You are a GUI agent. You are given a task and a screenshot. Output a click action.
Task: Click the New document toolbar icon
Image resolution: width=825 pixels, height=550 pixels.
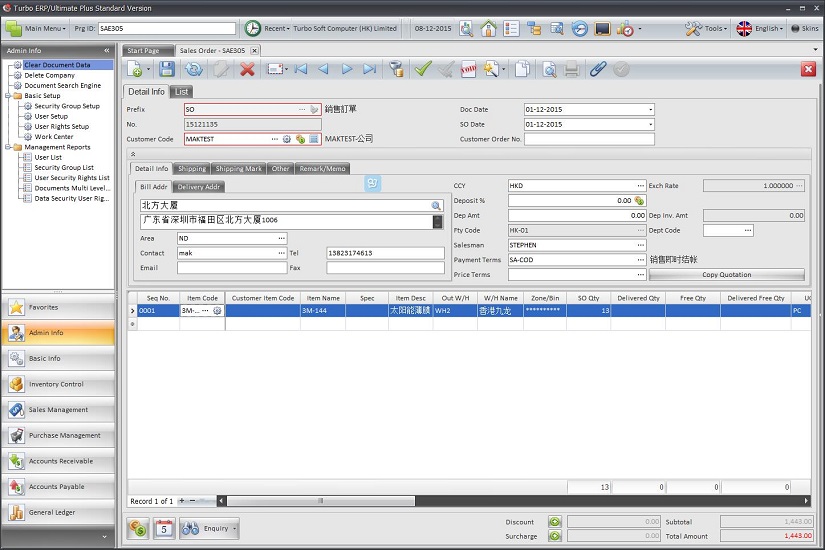click(x=135, y=69)
